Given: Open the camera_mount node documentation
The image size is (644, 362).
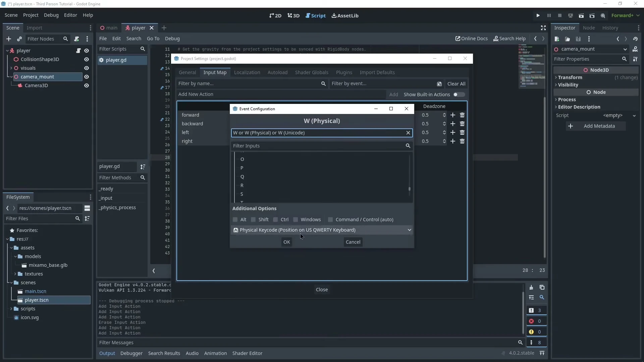Looking at the screenshot, I should click(635, 49).
